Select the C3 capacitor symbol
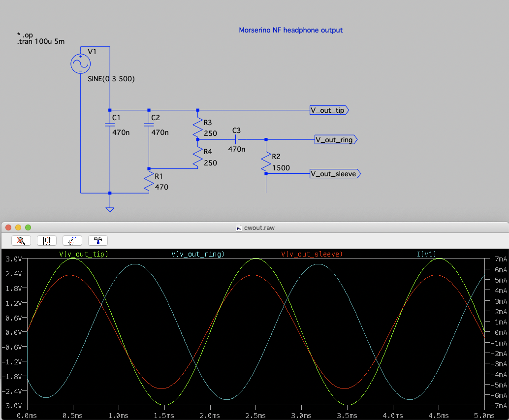509x420 pixels. (237, 139)
